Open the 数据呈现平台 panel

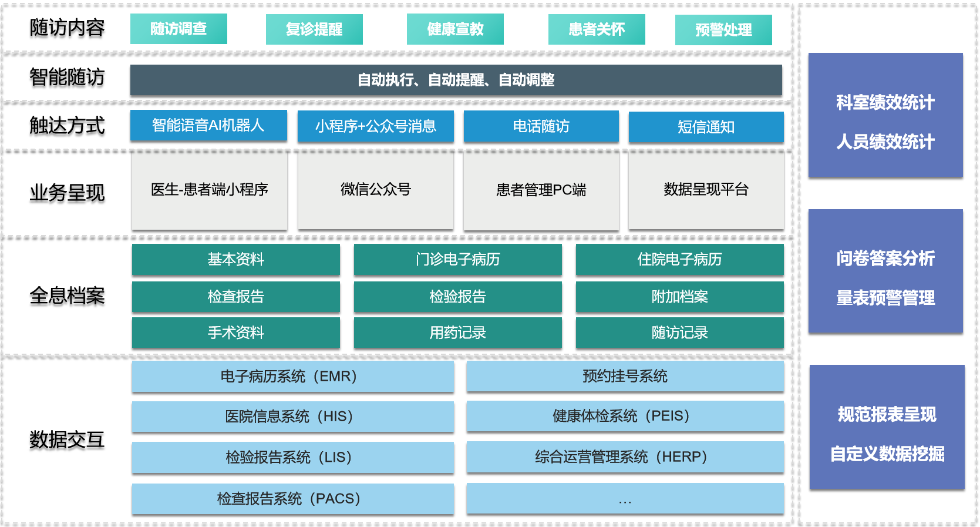(706, 190)
